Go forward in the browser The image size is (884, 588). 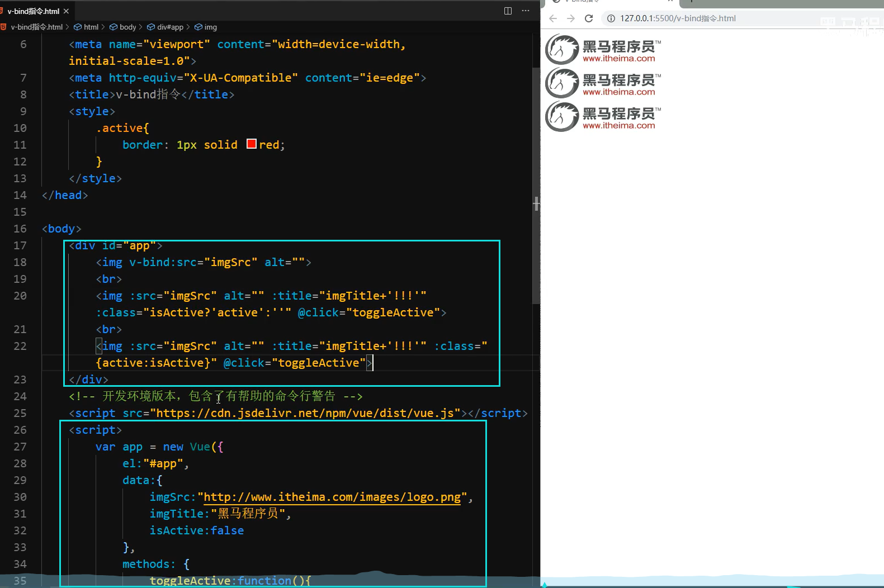(x=571, y=18)
